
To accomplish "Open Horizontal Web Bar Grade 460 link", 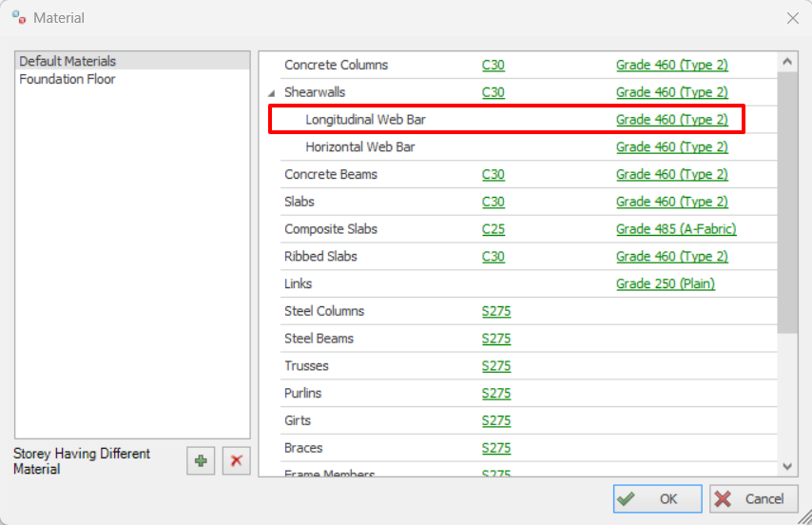I will pyautogui.click(x=671, y=147).
